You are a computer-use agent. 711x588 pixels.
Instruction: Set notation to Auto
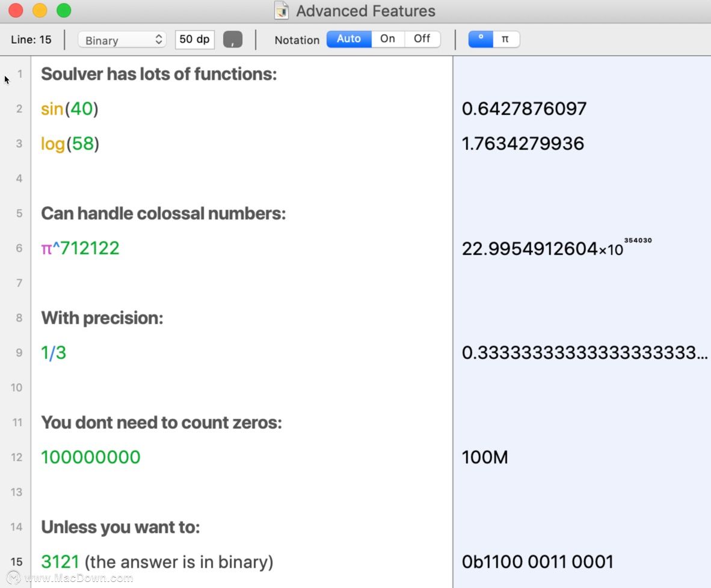pos(349,39)
